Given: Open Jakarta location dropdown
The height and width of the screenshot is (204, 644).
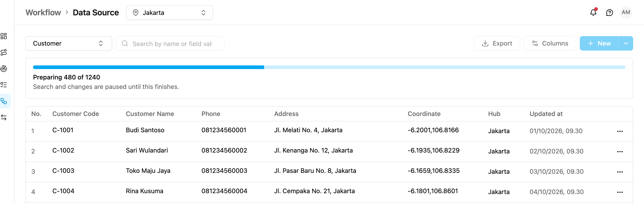Looking at the screenshot, I should [170, 13].
